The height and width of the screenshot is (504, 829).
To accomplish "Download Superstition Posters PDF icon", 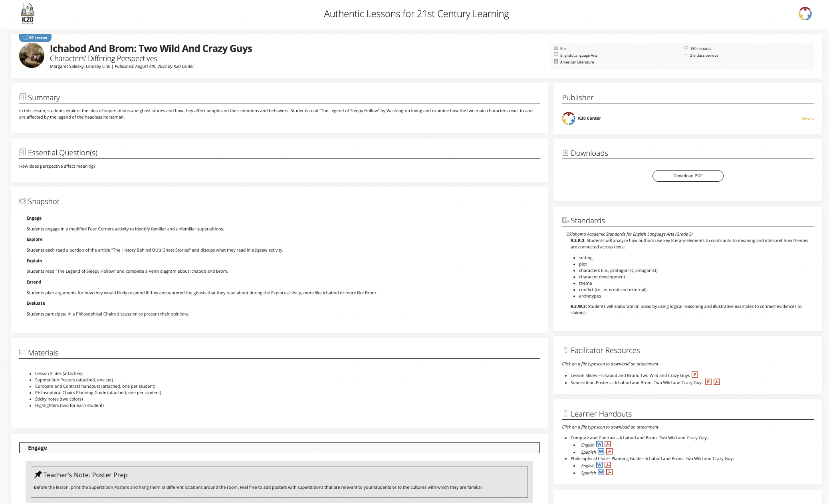I will (x=717, y=382).
